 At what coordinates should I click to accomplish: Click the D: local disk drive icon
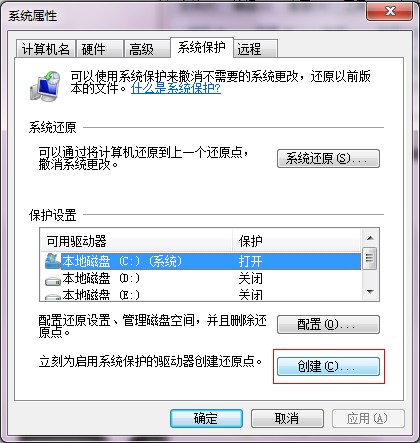point(53,281)
